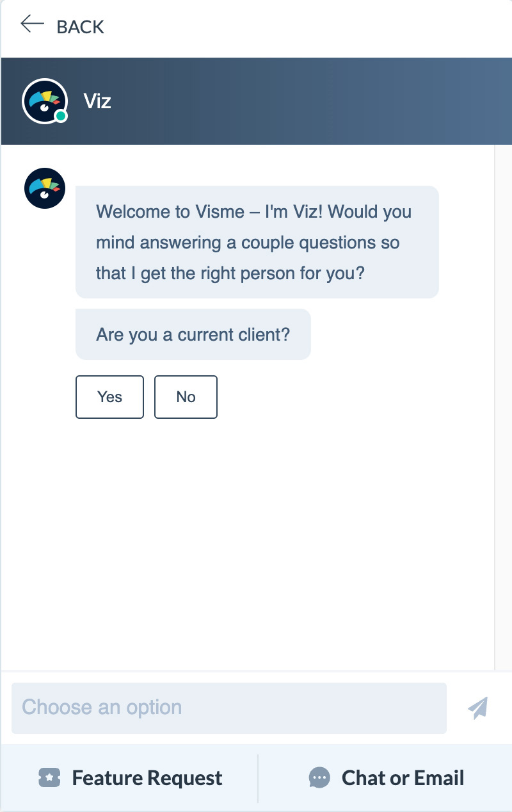Select the welcome message bubble from Viz
This screenshot has width=512, height=812.
(257, 242)
